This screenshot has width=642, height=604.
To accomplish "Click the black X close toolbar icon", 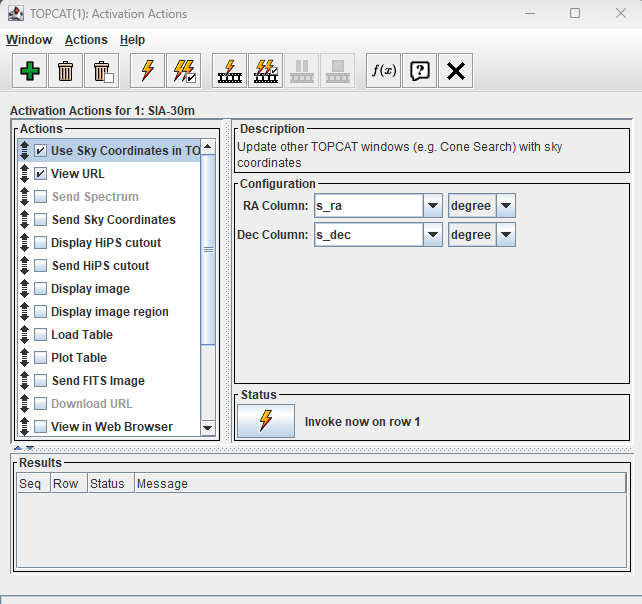I will 455,71.
